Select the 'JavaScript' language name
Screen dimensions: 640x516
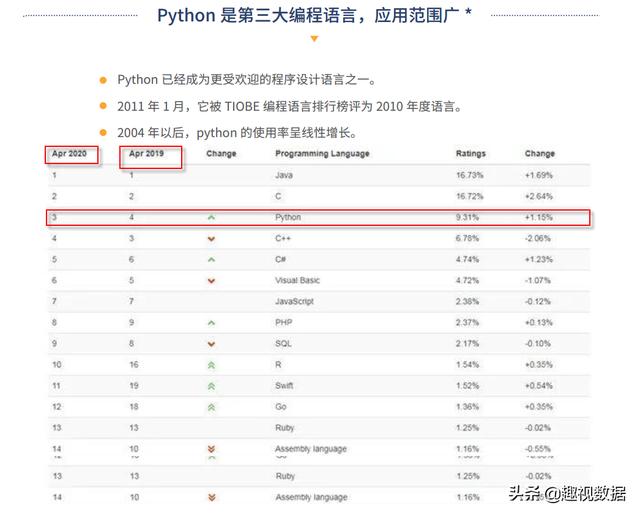pyautogui.click(x=294, y=301)
